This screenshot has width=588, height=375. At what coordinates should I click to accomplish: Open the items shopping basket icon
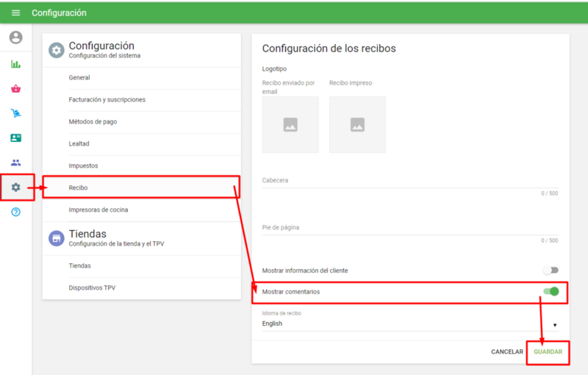pyautogui.click(x=16, y=89)
